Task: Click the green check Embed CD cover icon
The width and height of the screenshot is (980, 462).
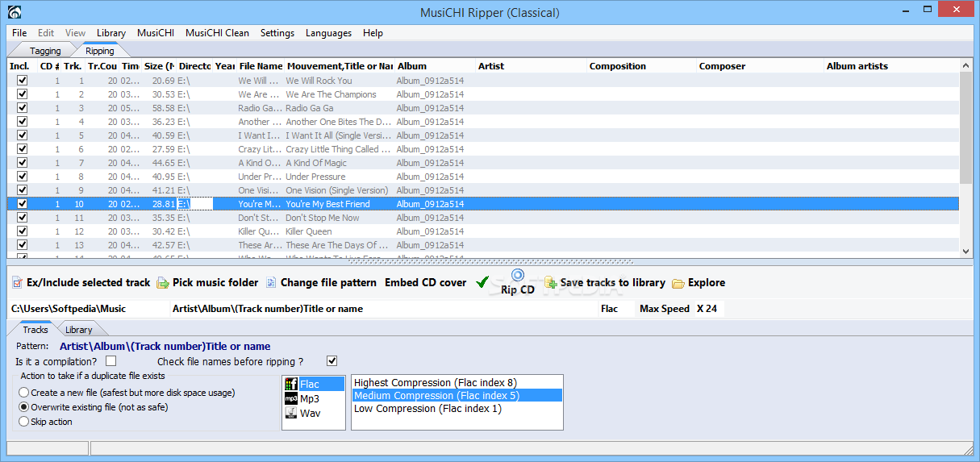Action: pyautogui.click(x=482, y=282)
